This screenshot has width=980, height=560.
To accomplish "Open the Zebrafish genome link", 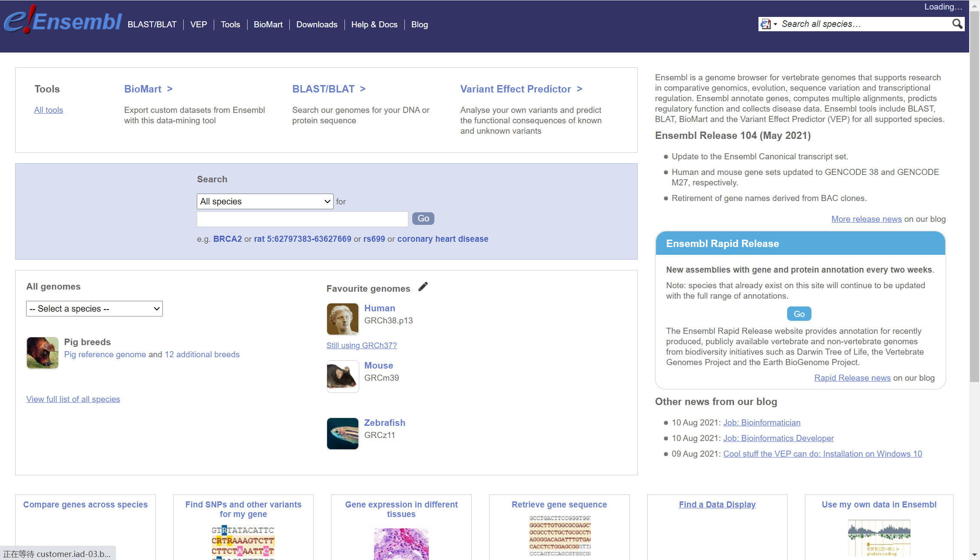I will [x=384, y=423].
